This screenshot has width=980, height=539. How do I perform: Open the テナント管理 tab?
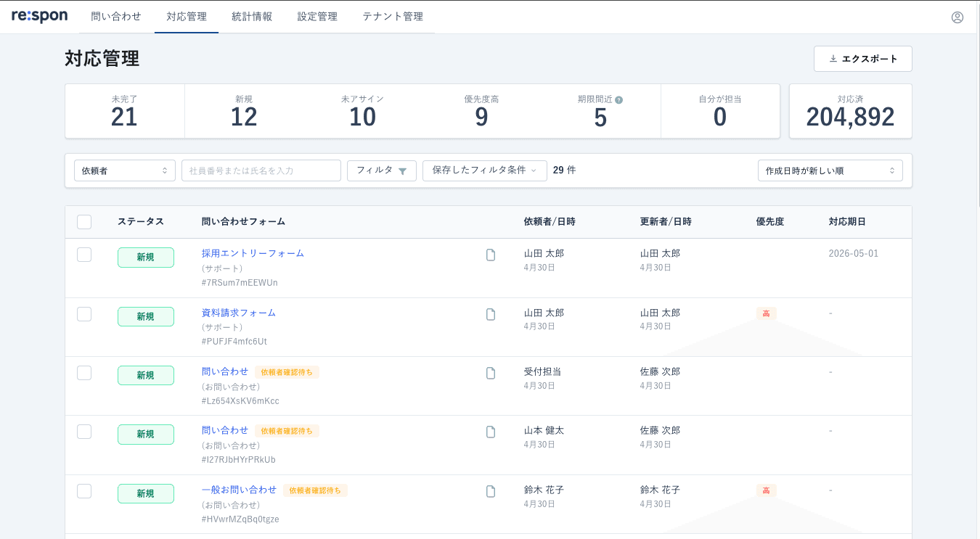pos(393,17)
